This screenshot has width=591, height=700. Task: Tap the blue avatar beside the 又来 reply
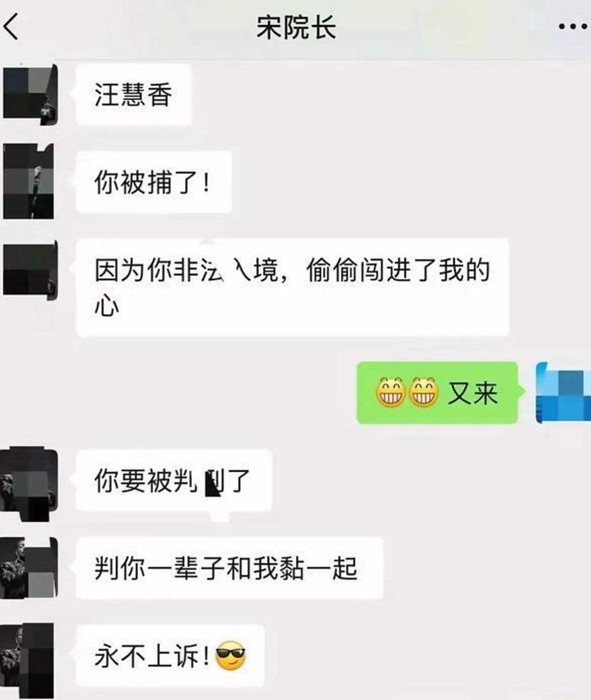563,392
